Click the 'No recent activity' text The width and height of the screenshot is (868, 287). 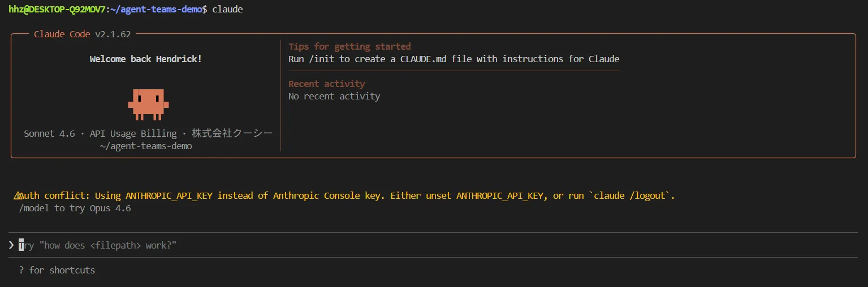[x=334, y=96]
